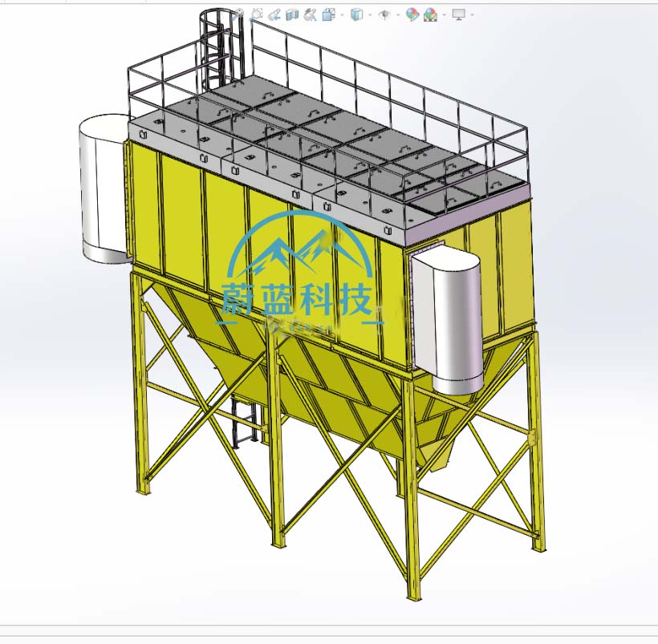Click the View Settings monitor icon
Screen dimensions: 658x644
[459, 14]
